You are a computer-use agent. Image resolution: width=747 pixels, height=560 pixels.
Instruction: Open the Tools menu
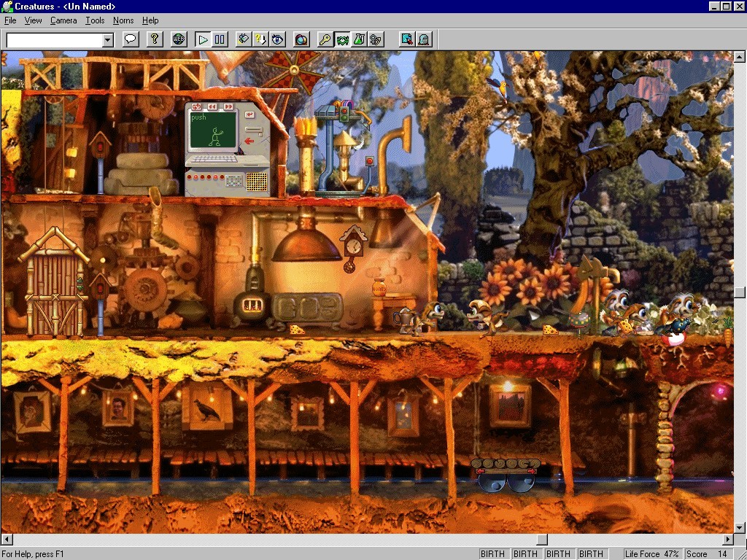[95, 20]
